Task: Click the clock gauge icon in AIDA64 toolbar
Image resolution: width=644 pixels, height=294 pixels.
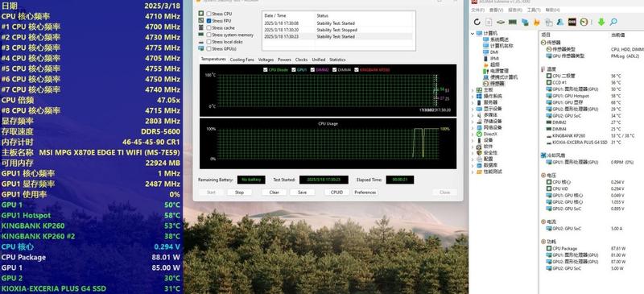Action: click(x=584, y=23)
